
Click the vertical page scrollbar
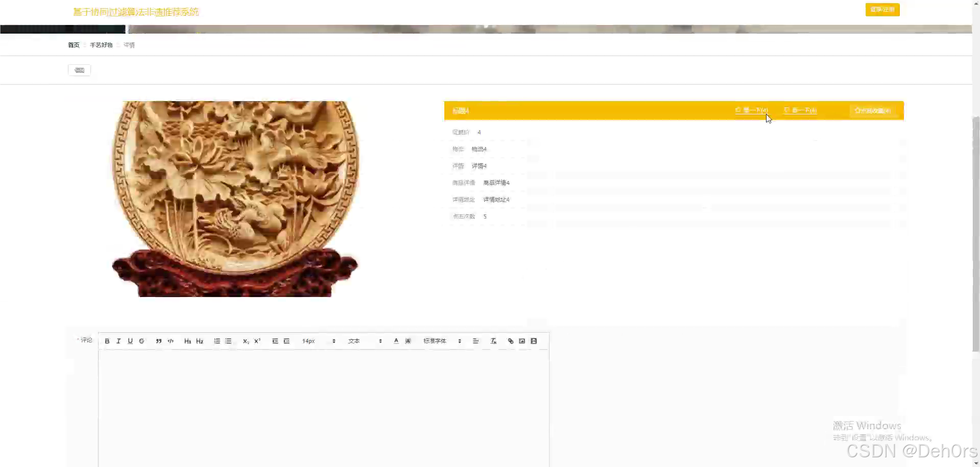tap(976, 234)
